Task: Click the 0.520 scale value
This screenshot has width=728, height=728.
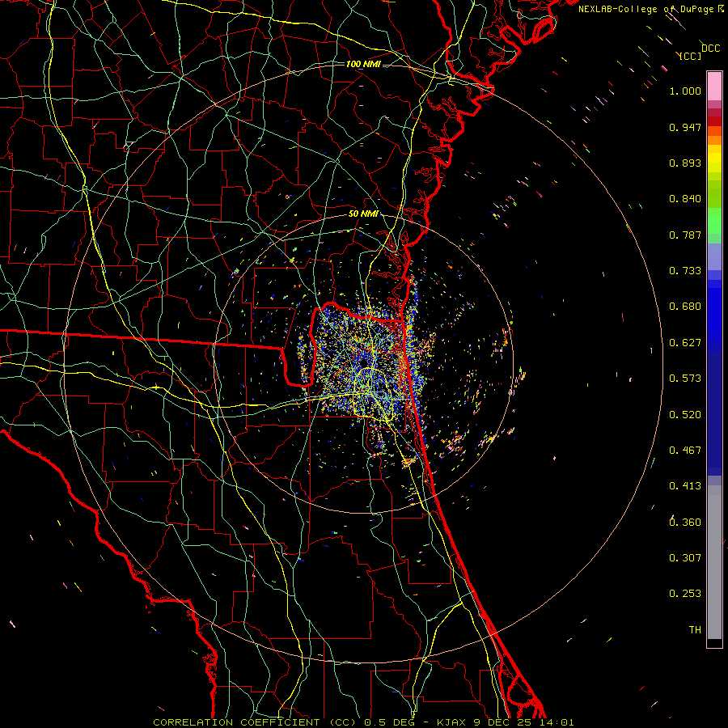Action: [x=685, y=415]
